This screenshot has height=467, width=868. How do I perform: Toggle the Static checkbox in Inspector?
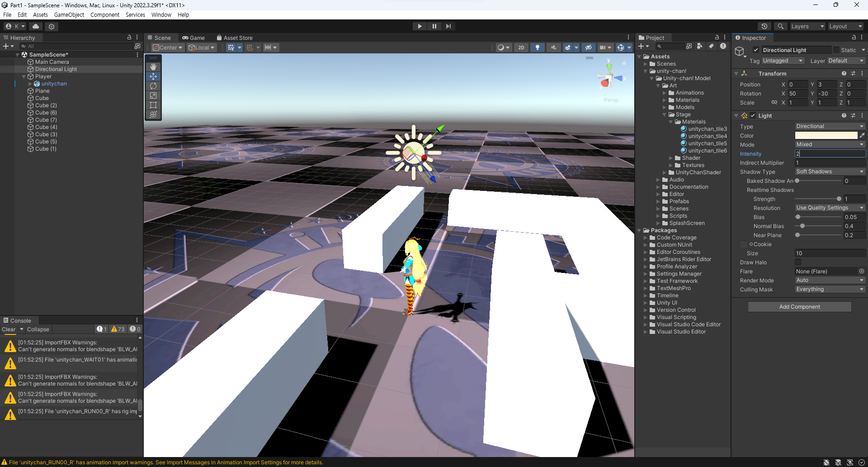coord(836,50)
